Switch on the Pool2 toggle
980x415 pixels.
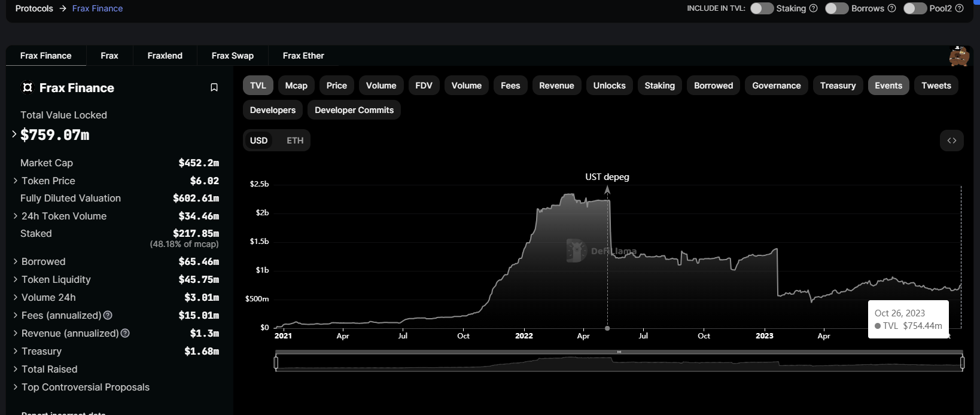tap(915, 8)
